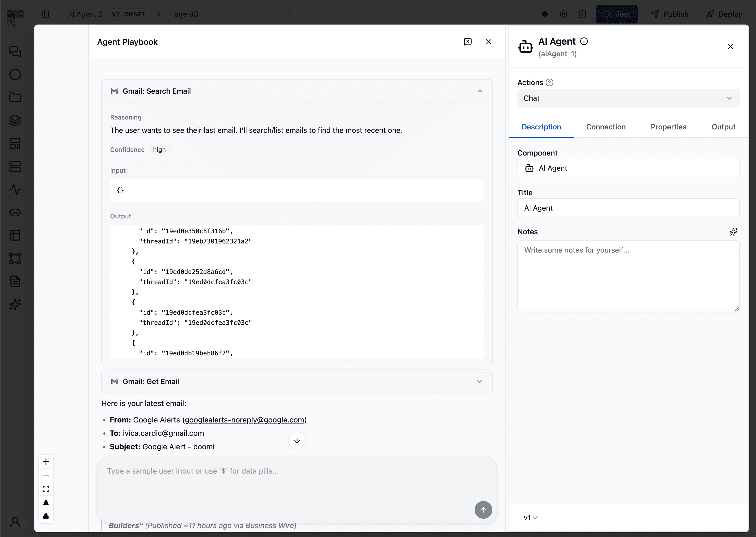Fit canvas to view icon
This screenshot has height=537, width=756.
(x=46, y=489)
